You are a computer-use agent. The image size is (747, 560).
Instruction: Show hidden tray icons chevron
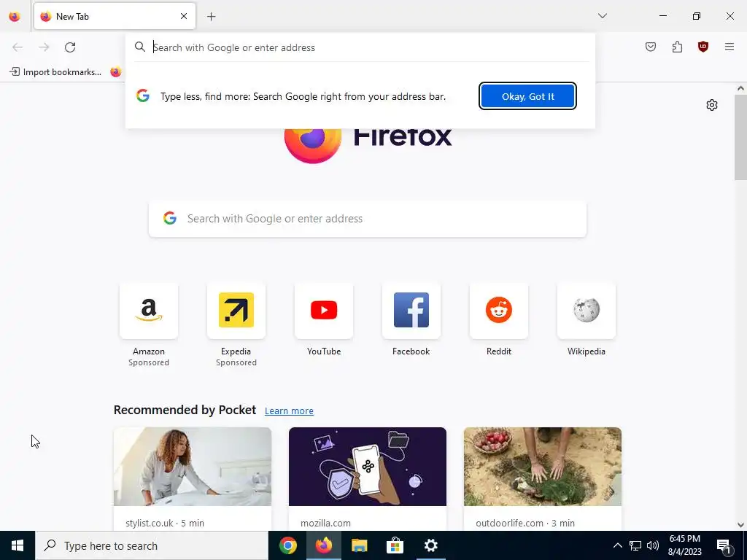point(617,545)
